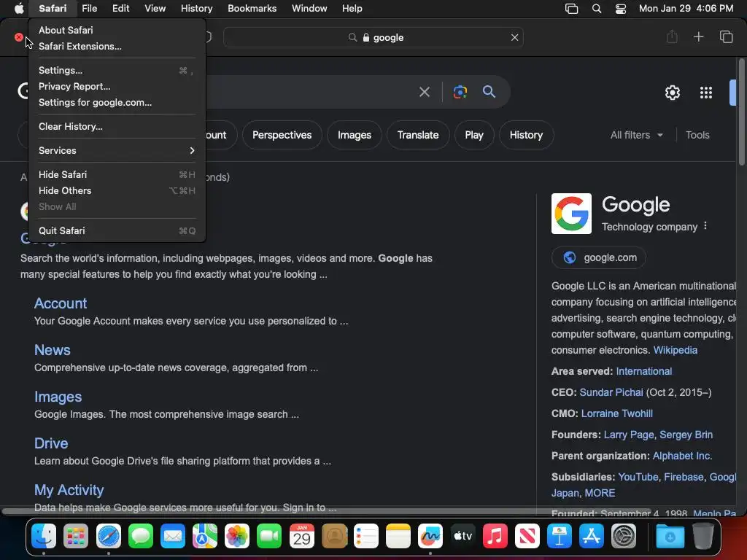This screenshot has height=560, width=747.
Task: Open Maps from the Dock
Action: 205,536
